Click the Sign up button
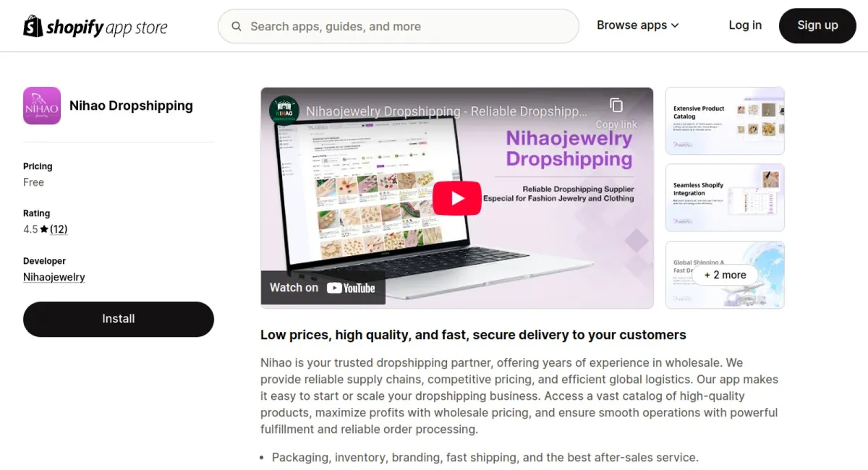Screen dimensions: 868x470 click(x=817, y=25)
